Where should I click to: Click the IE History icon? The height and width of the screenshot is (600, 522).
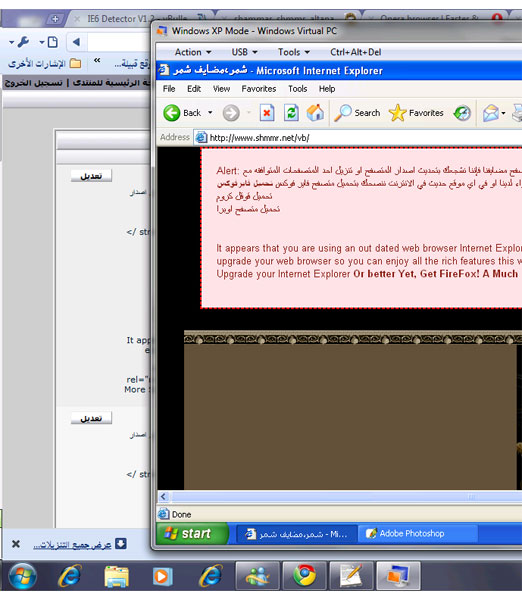462,113
